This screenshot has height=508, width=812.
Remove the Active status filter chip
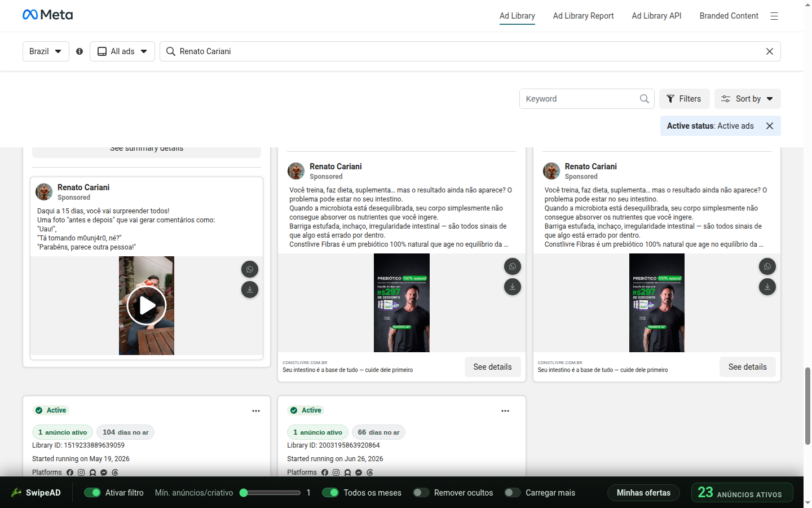[x=770, y=126]
